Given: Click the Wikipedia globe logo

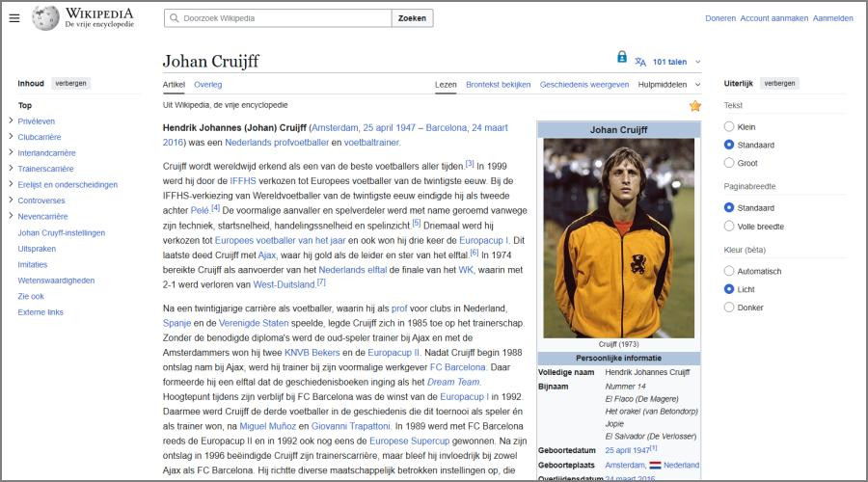Looking at the screenshot, I should tap(45, 17).
